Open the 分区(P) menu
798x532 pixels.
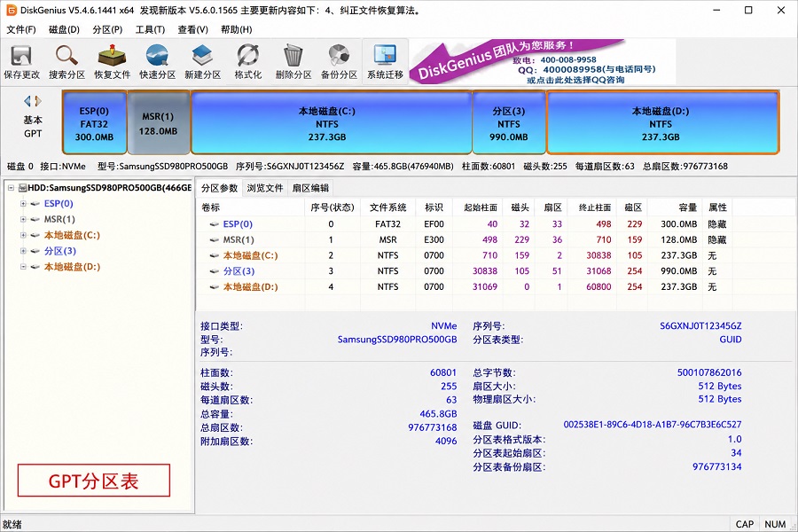click(107, 29)
